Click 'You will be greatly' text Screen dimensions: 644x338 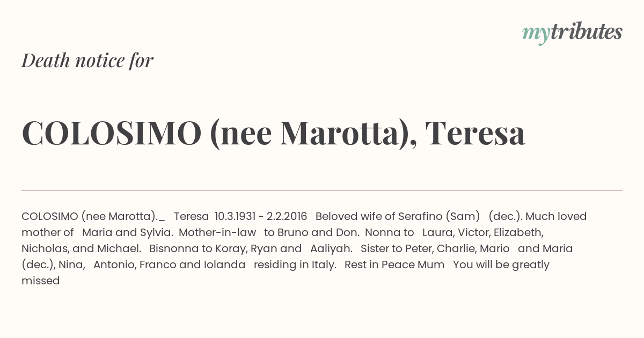501,264
